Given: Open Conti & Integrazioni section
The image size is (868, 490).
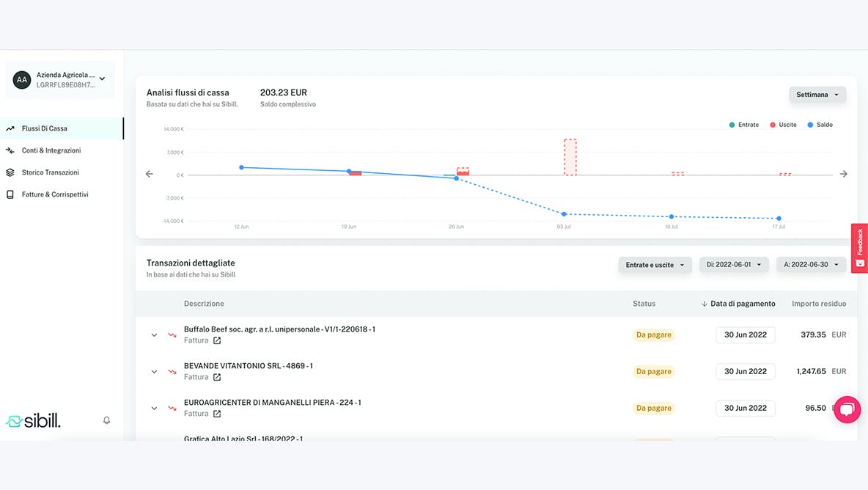Looking at the screenshot, I should click(51, 150).
